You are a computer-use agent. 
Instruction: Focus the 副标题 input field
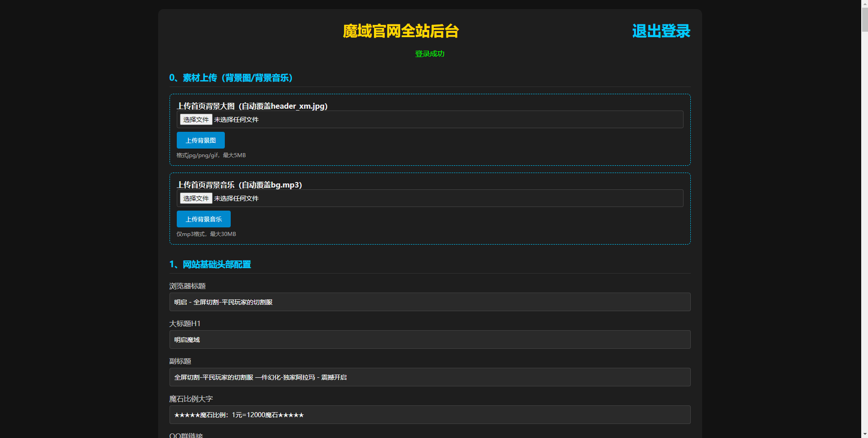coord(430,377)
